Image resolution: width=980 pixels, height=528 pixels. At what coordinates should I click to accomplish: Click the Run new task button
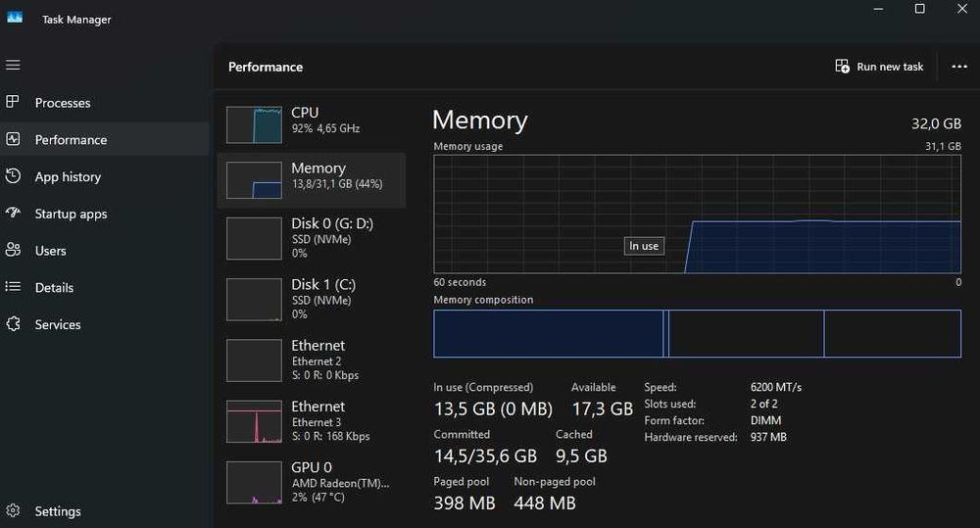(879, 67)
